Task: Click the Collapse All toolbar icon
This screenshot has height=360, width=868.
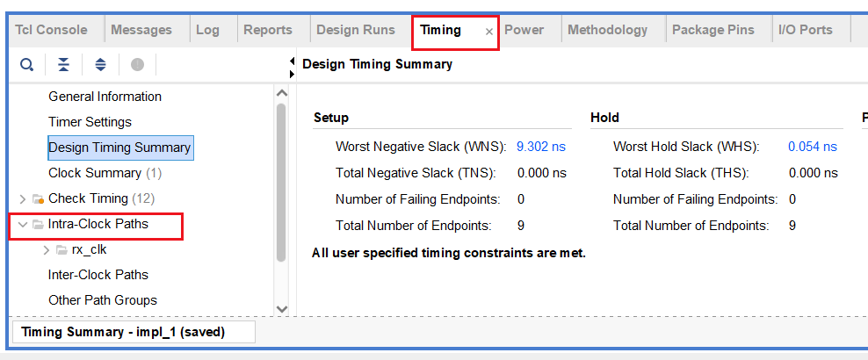Action: 63,65
